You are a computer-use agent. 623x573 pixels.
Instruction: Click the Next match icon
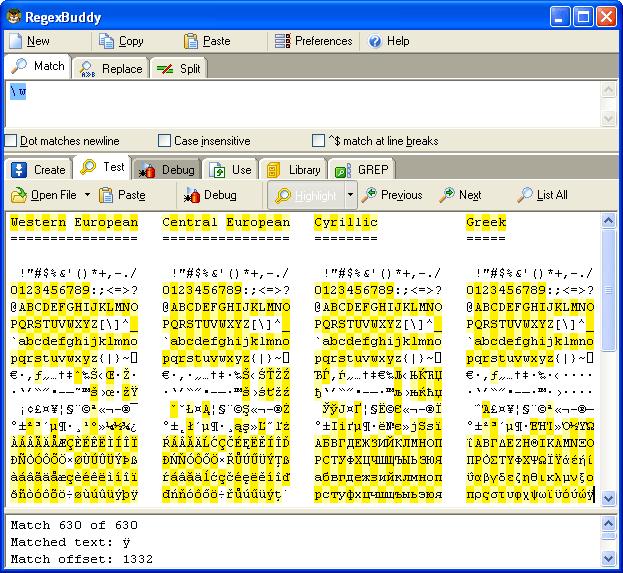pos(447,195)
